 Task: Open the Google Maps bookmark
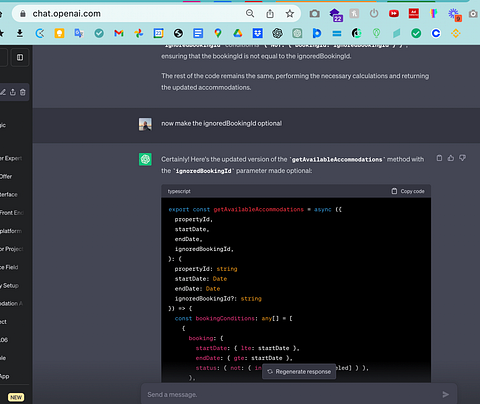[218, 33]
